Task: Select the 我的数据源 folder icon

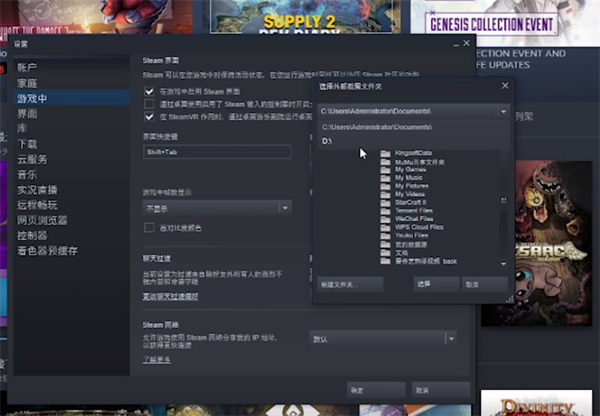Action: point(385,244)
